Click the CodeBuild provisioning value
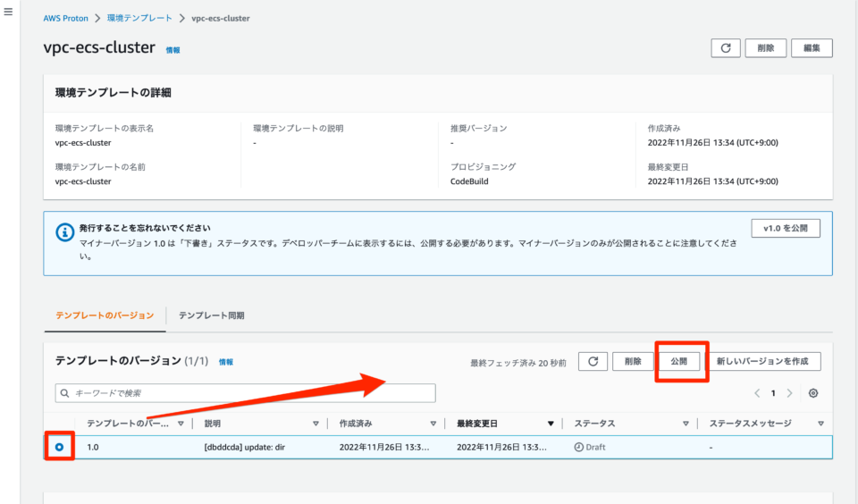The height and width of the screenshot is (504, 858). (x=469, y=181)
